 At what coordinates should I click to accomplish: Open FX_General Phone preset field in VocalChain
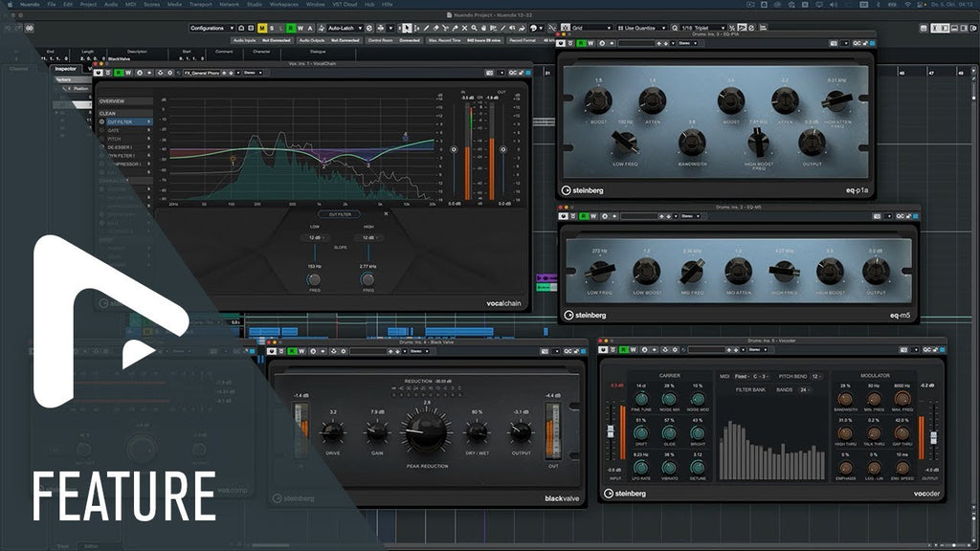tap(201, 73)
